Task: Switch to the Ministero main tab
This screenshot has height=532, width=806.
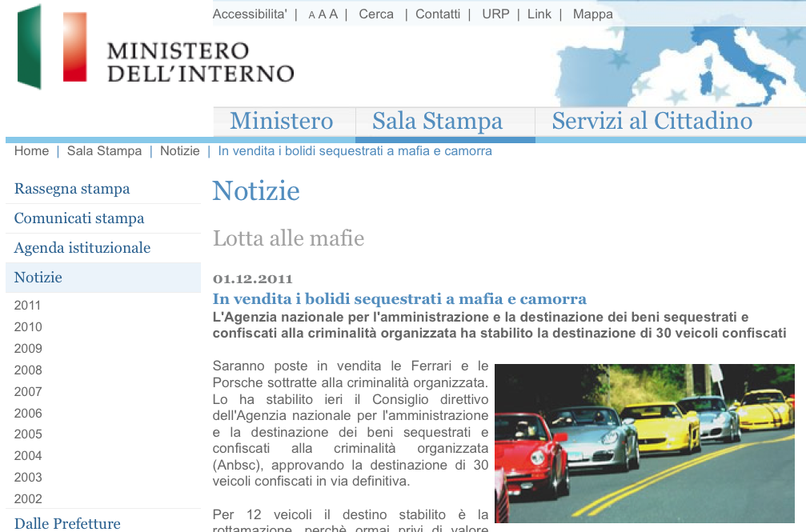Action: 282,121
